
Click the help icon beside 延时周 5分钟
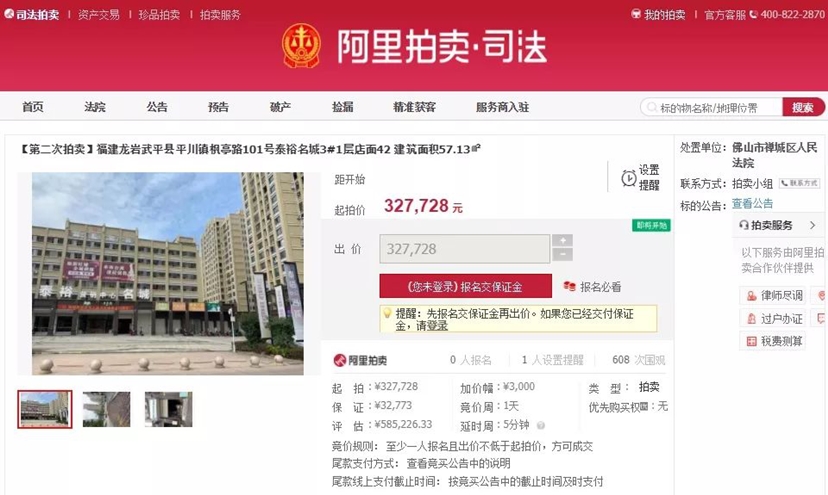541,425
